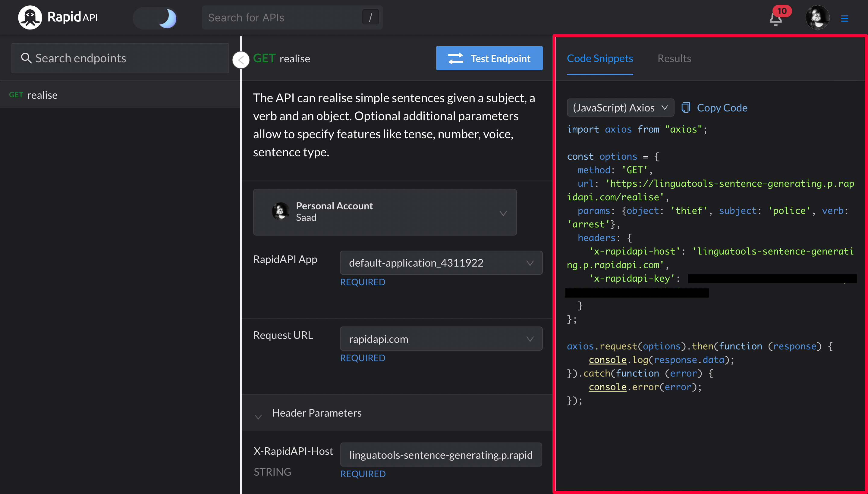Open the (JavaScript) Axios language dropdown
Screen dimensions: 868x494
pos(620,108)
